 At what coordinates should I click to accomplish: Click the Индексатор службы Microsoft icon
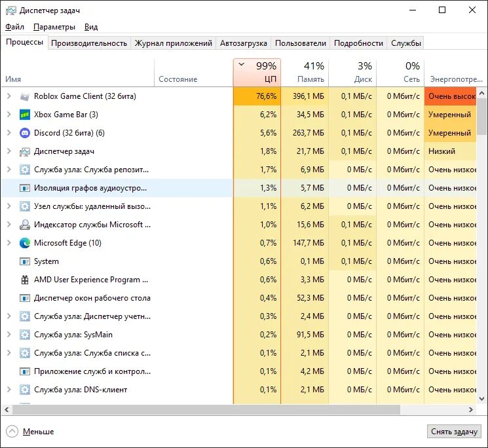(25, 225)
